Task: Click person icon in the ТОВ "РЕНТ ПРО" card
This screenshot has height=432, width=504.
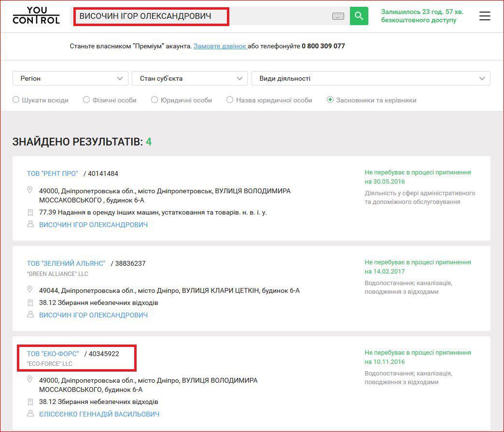Action: 30,224
